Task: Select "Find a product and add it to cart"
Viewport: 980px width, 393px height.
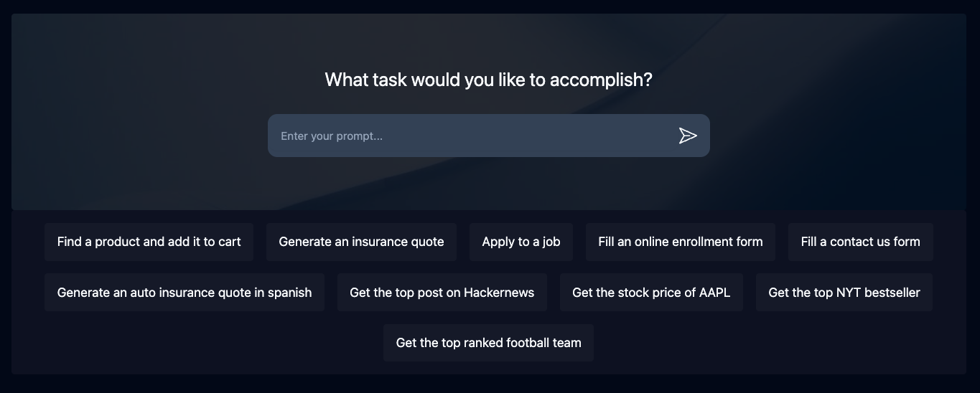Action: click(x=149, y=242)
